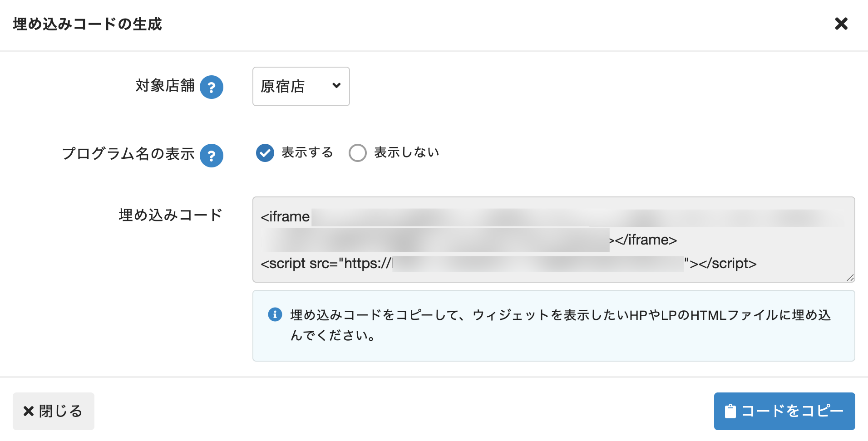Viewport: 868px width, 441px height.
Task: Click the 表示しない label text
Action: [x=406, y=152]
